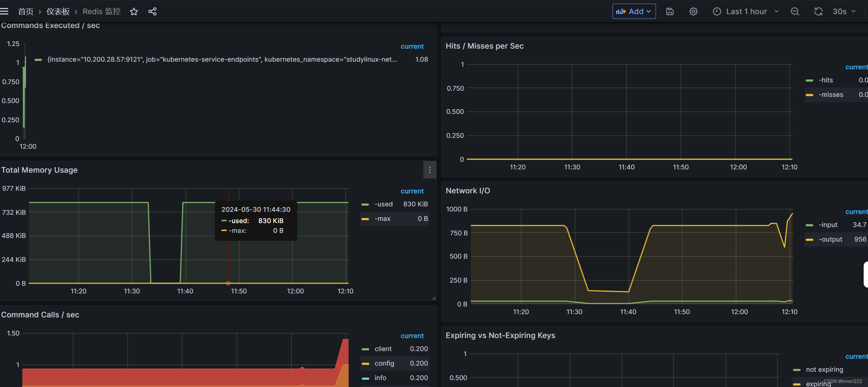Open Commands Executed / sec panel title
The width and height of the screenshot is (868, 387).
50,25
